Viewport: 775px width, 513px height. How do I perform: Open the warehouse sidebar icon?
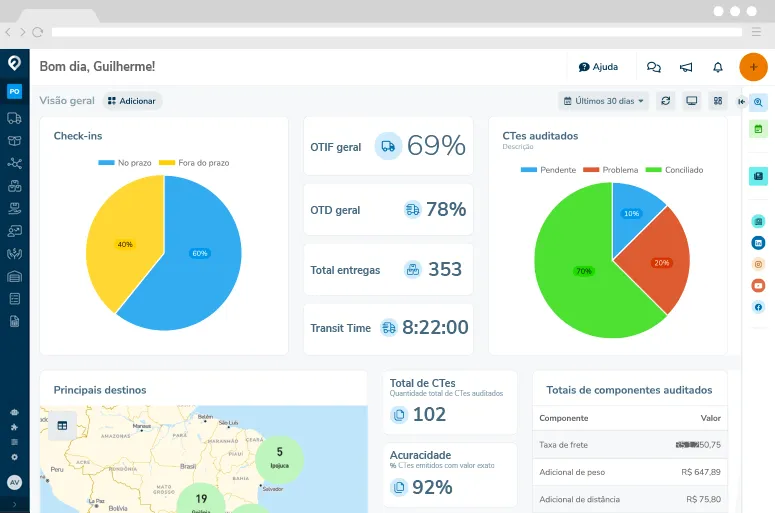click(x=14, y=276)
